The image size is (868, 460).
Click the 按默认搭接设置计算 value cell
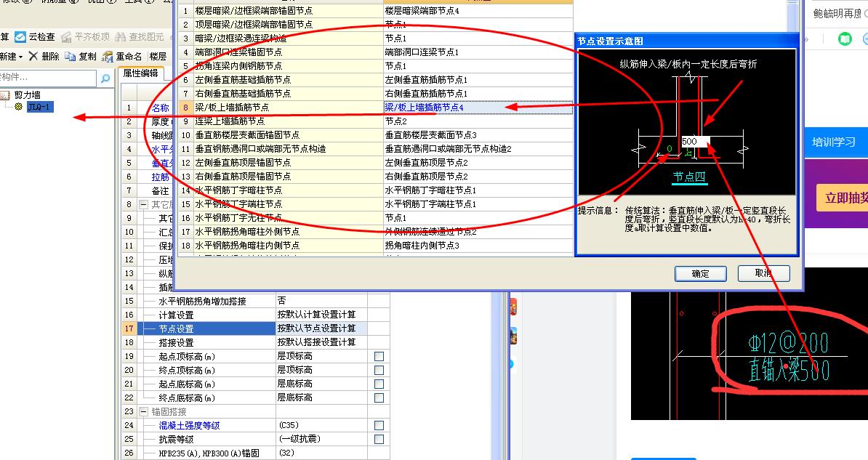tap(321, 343)
